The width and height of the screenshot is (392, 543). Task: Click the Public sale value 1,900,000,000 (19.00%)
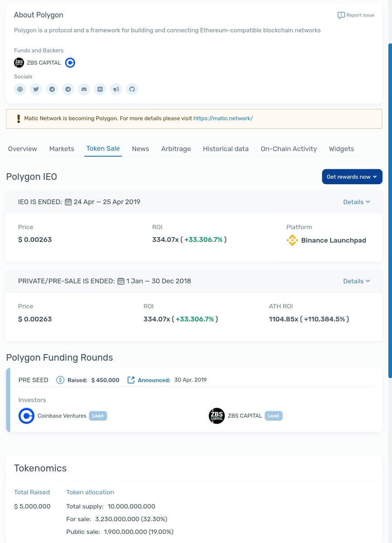point(139,532)
